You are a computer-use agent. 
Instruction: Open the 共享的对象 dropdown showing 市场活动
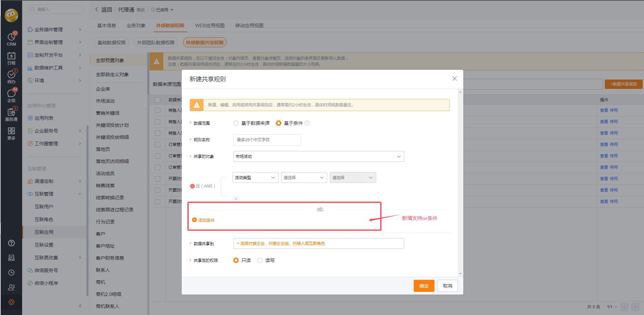(318, 156)
